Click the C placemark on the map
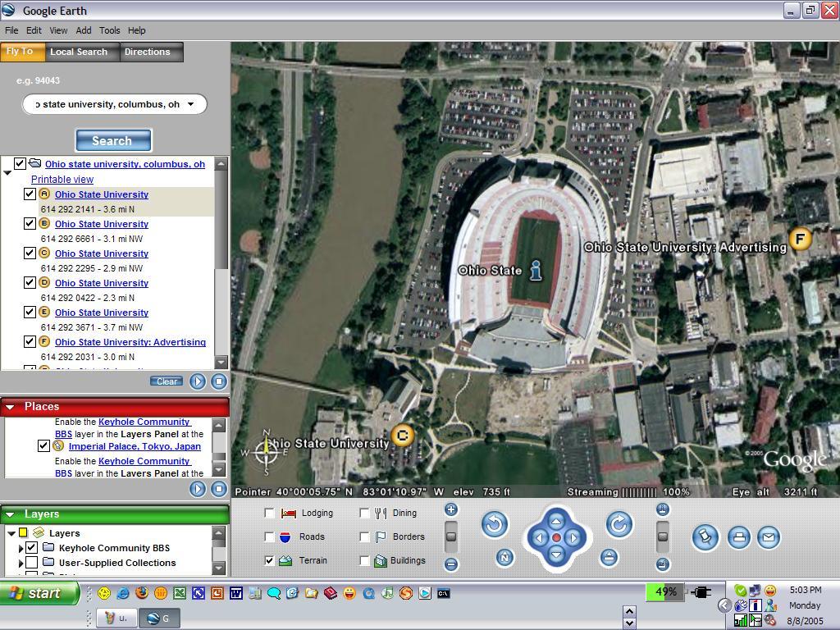840x630 pixels. point(402,436)
